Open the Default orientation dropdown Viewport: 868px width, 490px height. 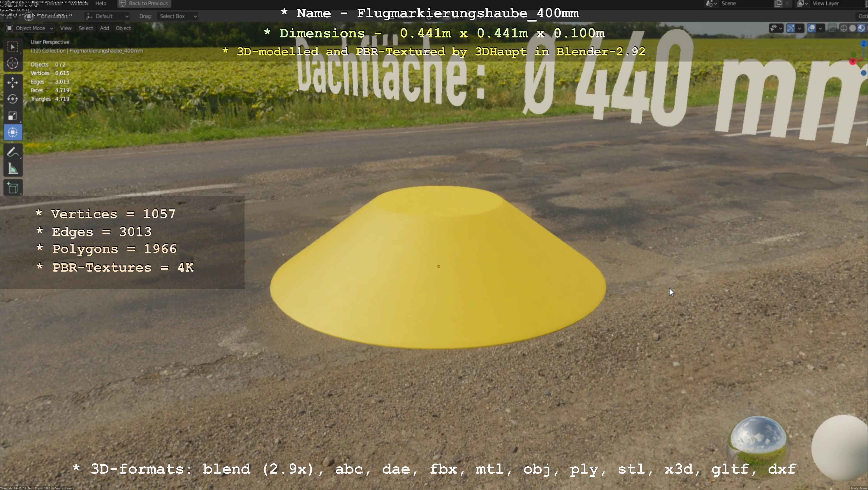coord(107,16)
